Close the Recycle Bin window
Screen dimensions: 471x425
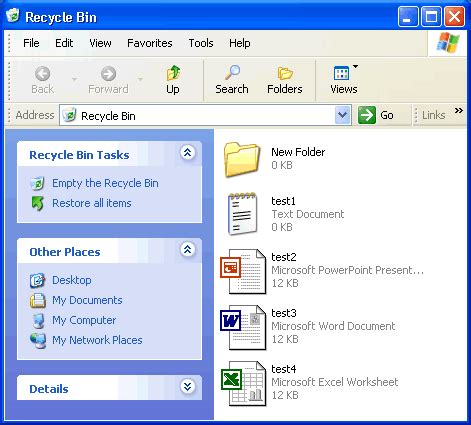pos(454,16)
